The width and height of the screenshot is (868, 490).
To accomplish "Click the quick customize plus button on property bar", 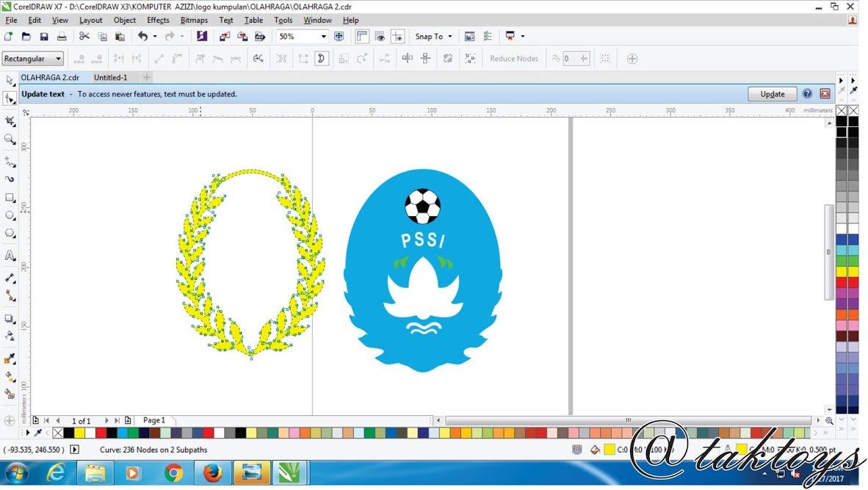I will coord(632,59).
